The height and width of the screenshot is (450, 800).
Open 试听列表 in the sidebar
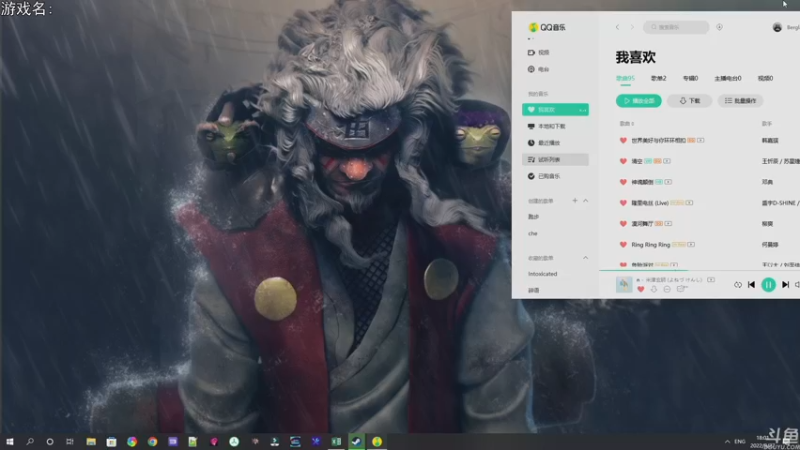[x=555, y=160]
